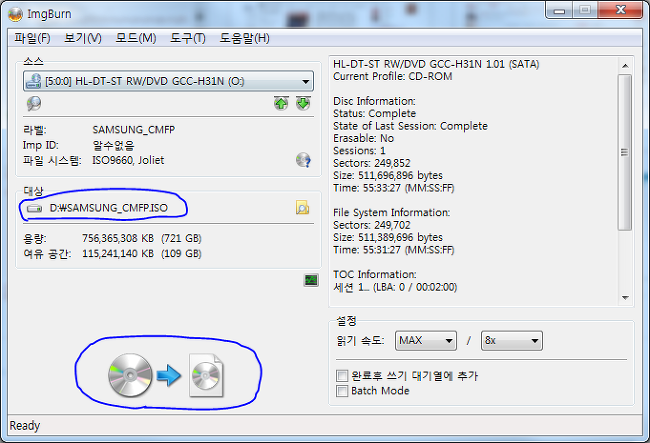The image size is (650, 443).
Task: Click the view media information icon
Action: (34, 103)
